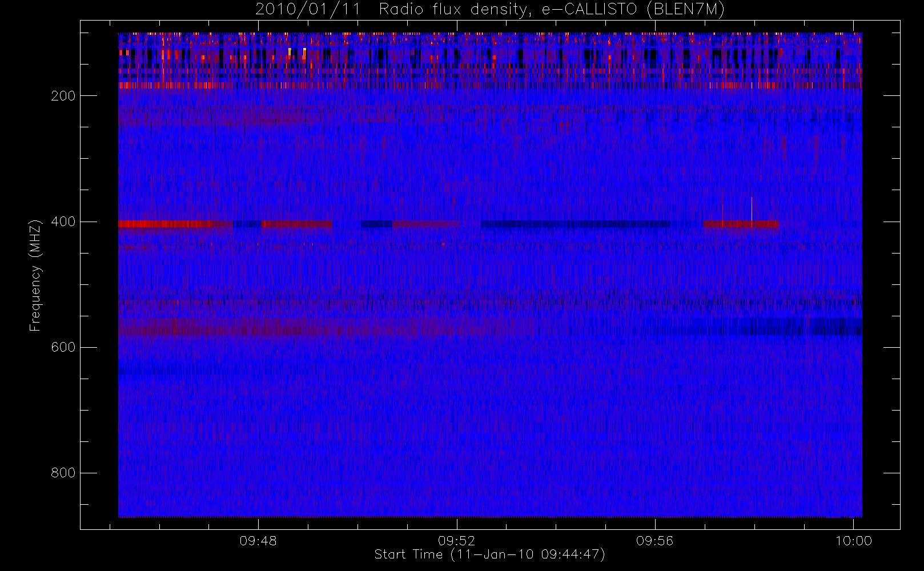Click the 200 frequency tick label
The image size is (924, 571).
[x=63, y=96]
